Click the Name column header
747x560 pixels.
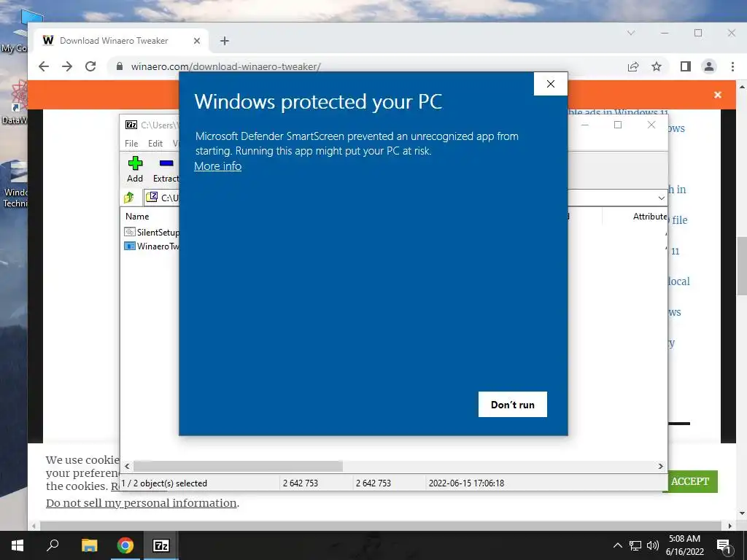[137, 216]
